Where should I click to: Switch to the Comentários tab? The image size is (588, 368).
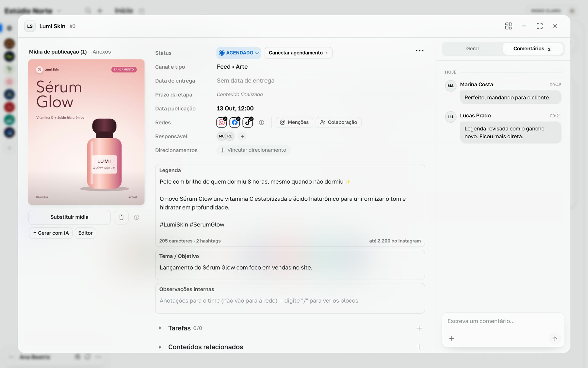pyautogui.click(x=533, y=49)
